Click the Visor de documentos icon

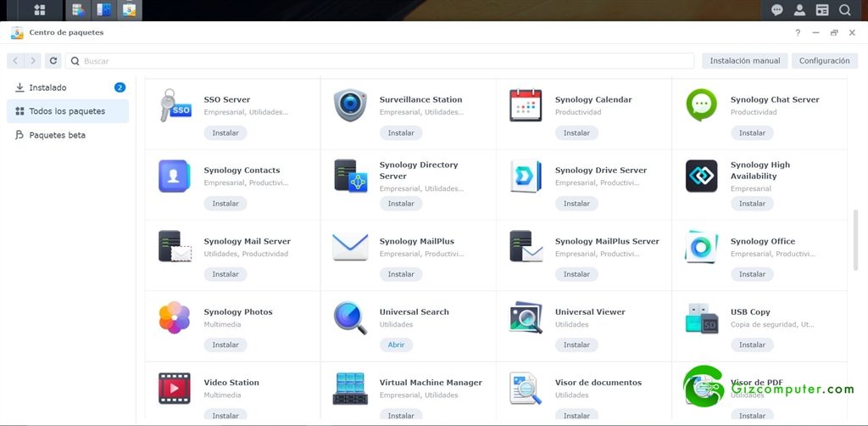point(526,389)
